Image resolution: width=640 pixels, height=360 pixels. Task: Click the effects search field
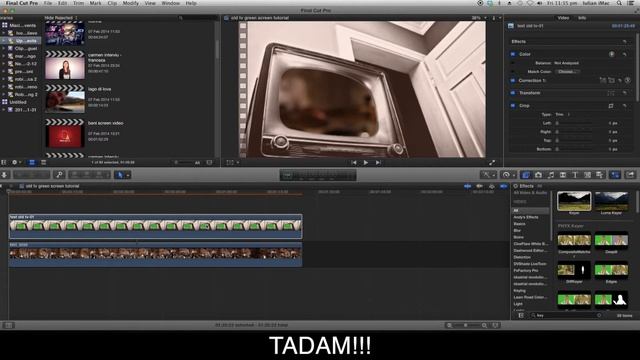pos(567,315)
